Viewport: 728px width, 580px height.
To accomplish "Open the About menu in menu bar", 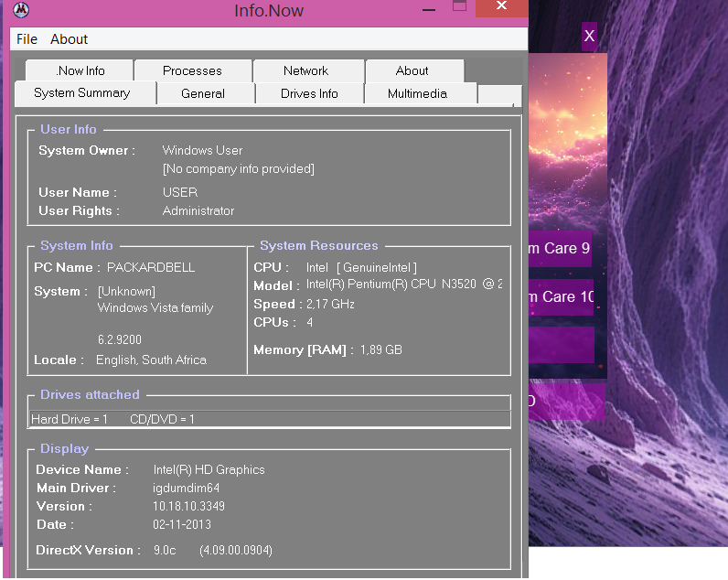I will 69,39.
